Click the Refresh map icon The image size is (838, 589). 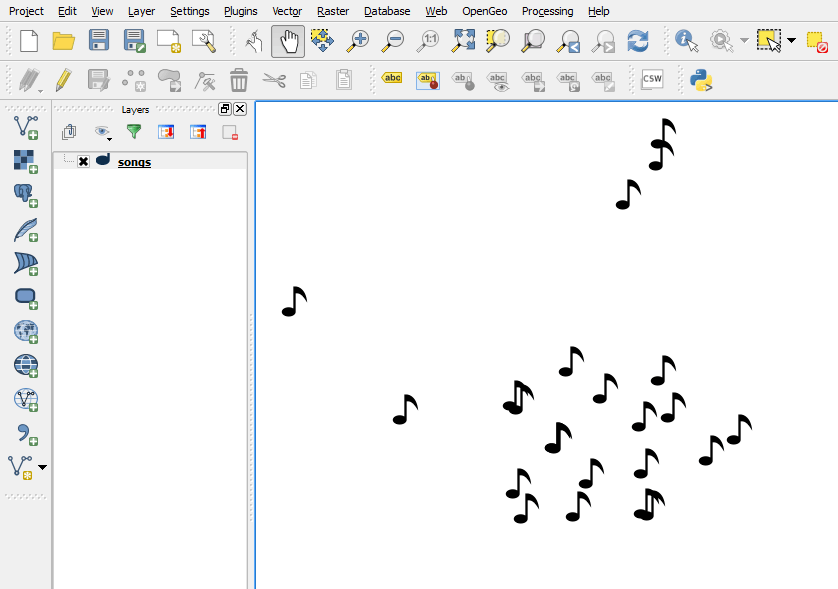pos(638,41)
